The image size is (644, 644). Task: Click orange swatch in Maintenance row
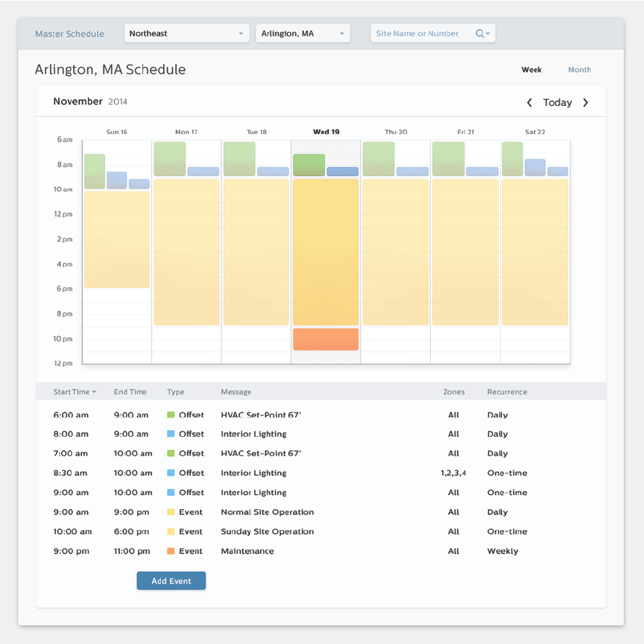point(171,552)
